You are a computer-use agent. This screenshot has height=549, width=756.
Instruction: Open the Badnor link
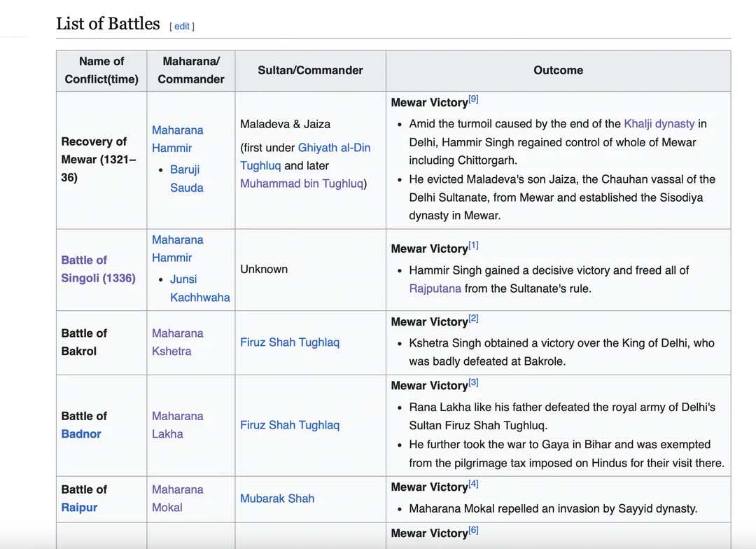coord(81,434)
